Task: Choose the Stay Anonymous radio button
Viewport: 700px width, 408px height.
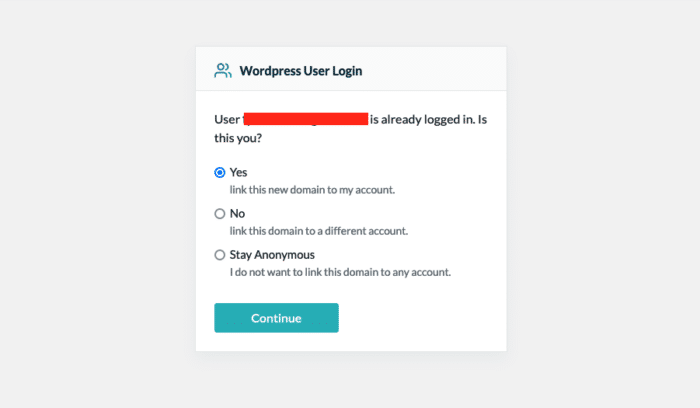Action: pyautogui.click(x=220, y=255)
